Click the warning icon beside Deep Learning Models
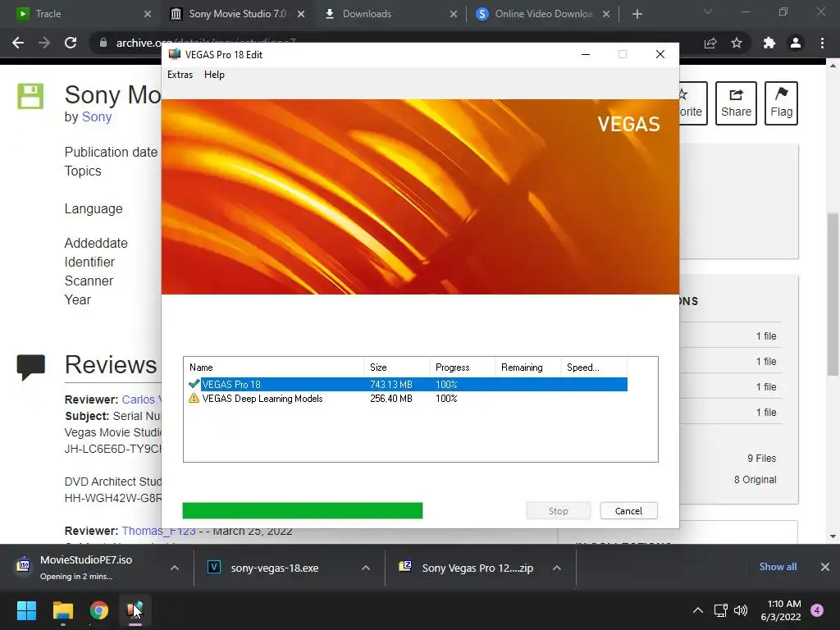840x630 pixels. tap(194, 398)
